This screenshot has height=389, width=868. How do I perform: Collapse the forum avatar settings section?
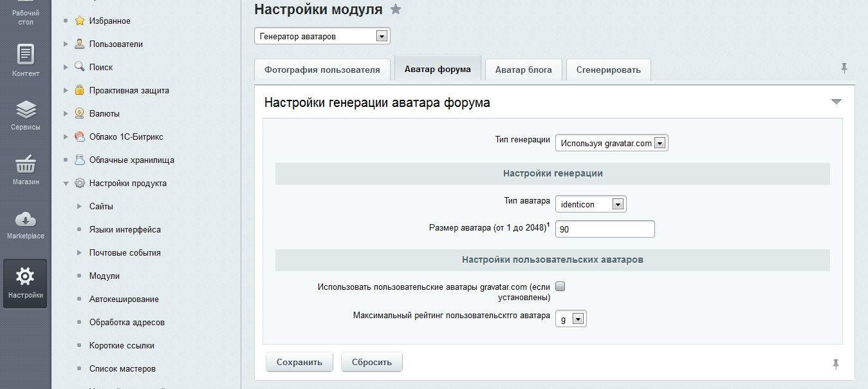pos(836,102)
